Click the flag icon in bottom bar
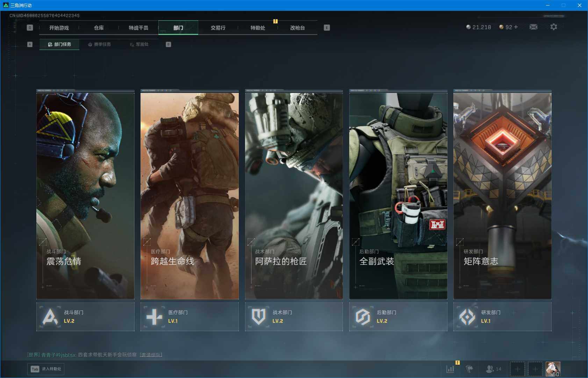This screenshot has height=378, width=588. (x=469, y=369)
